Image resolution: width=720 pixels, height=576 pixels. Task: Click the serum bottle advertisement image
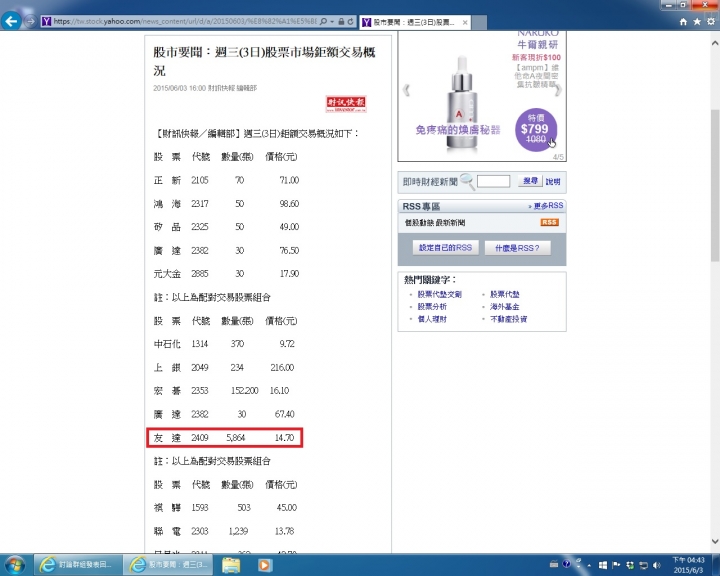click(x=462, y=102)
